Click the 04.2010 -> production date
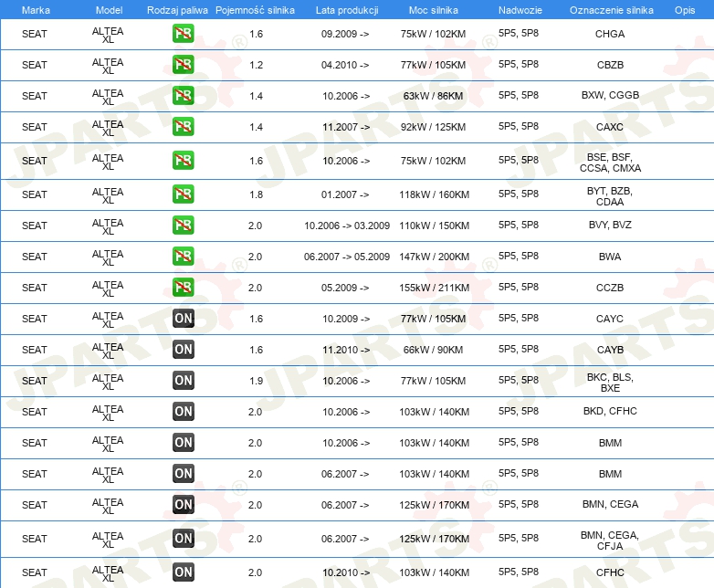Screen dimensions: 714x588 point(345,65)
